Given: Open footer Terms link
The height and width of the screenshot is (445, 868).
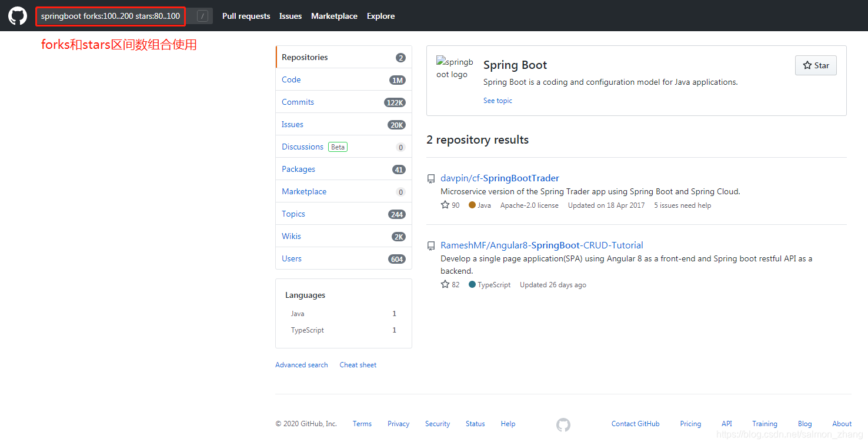Looking at the screenshot, I should point(362,424).
